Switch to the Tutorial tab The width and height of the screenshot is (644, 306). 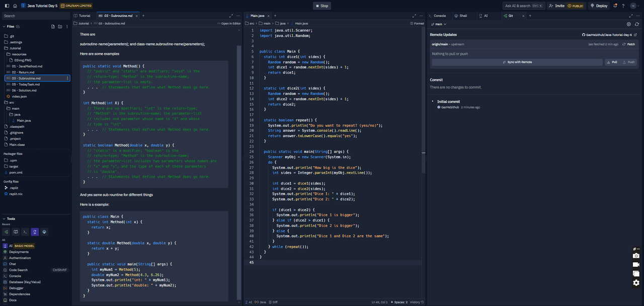[x=82, y=16]
